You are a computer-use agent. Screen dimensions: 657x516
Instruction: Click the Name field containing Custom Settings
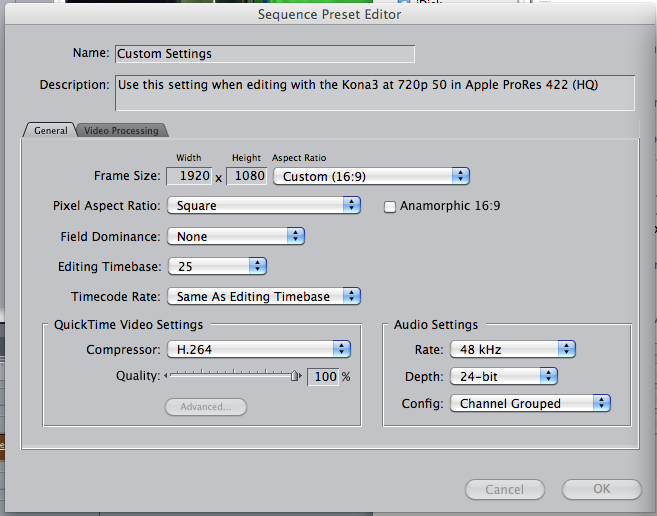coord(265,54)
